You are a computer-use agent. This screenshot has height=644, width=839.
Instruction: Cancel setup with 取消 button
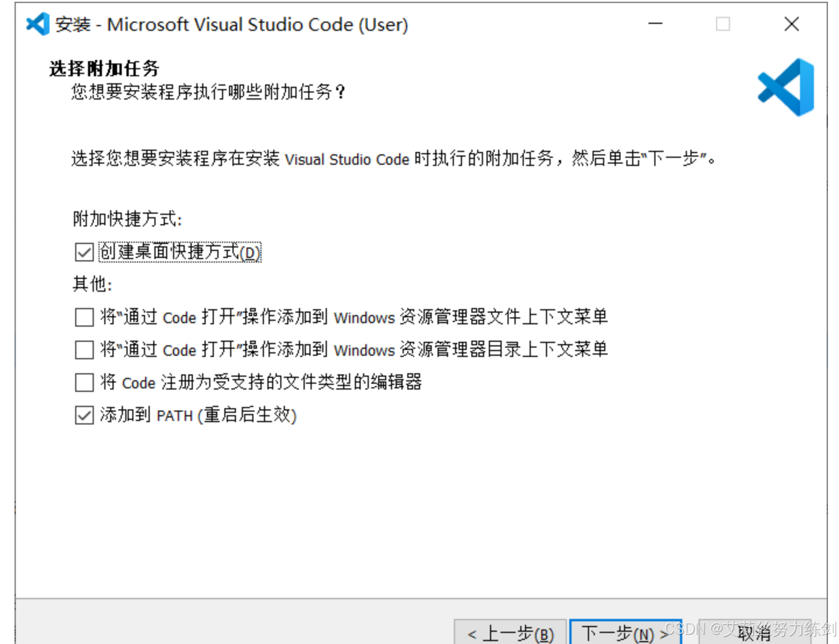(754, 632)
